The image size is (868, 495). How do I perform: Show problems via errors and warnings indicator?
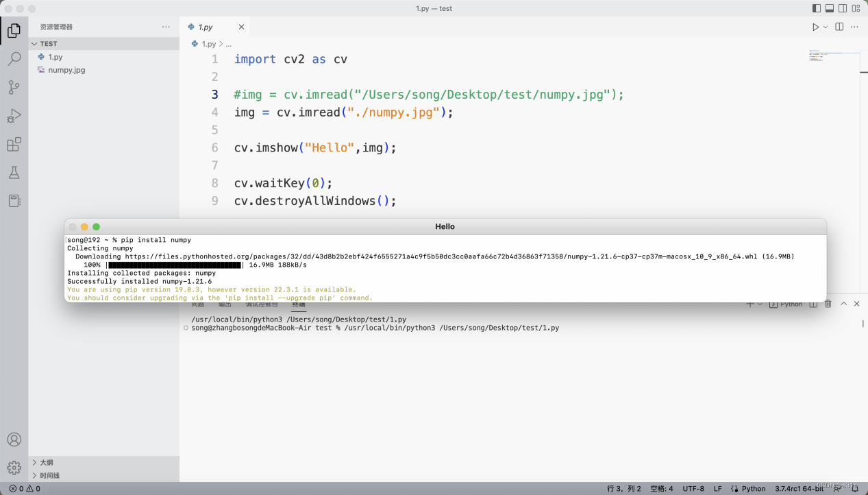[25, 489]
